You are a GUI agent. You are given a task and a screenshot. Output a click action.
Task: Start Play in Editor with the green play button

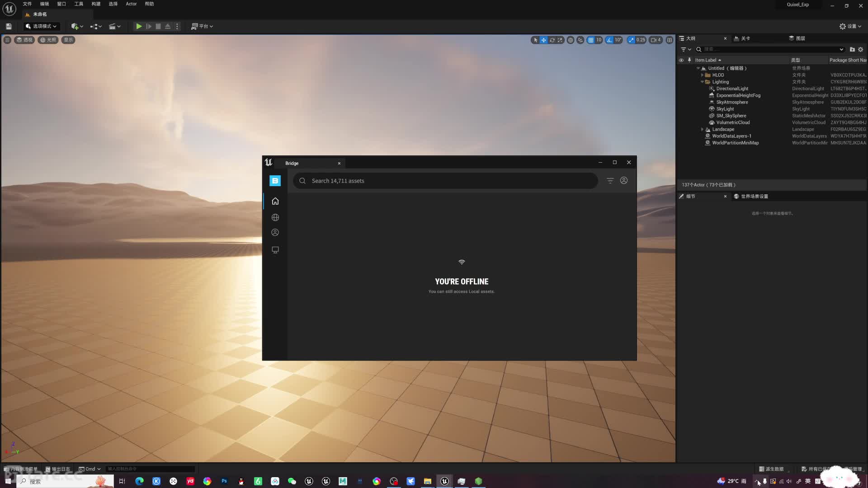coord(139,26)
